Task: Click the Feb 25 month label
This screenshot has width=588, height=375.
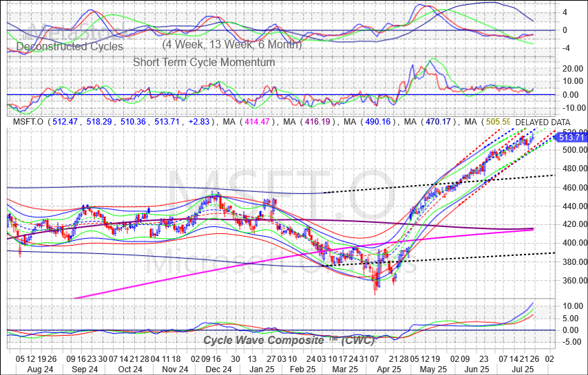Action: point(303,369)
